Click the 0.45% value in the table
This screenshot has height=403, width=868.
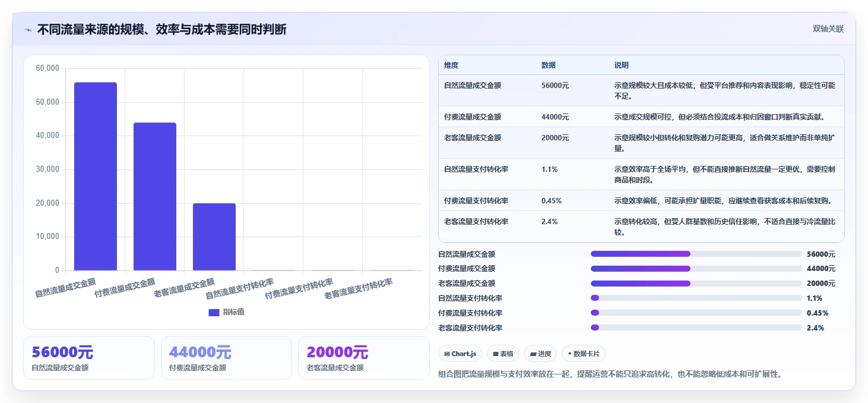[552, 201]
